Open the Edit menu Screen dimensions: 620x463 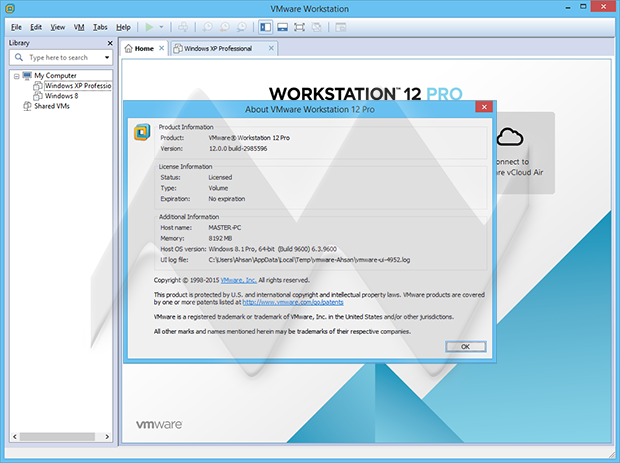click(x=36, y=27)
